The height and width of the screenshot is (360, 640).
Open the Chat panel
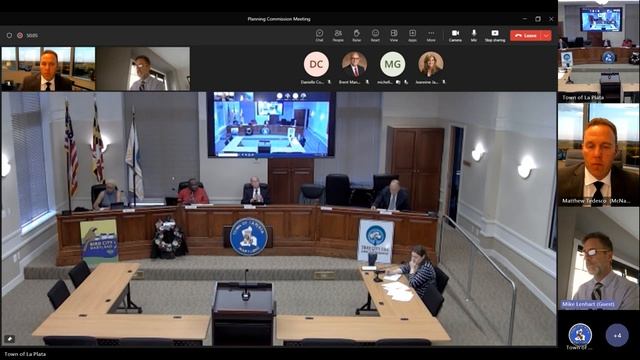coord(319,35)
